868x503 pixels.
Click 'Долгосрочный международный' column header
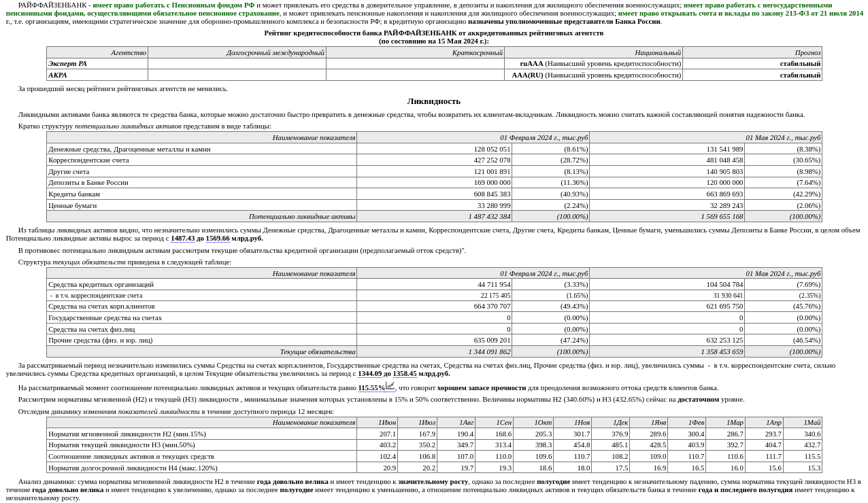(x=237, y=52)
